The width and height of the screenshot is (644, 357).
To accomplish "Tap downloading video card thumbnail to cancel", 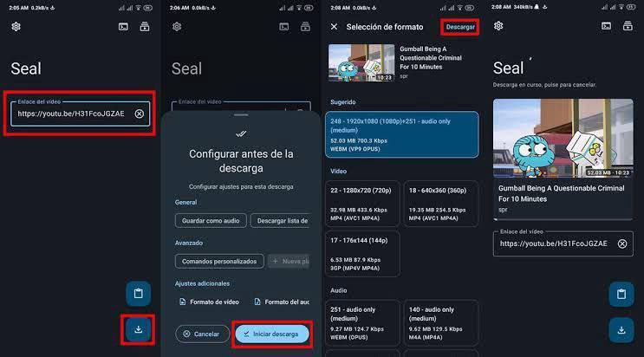I will [x=563, y=138].
